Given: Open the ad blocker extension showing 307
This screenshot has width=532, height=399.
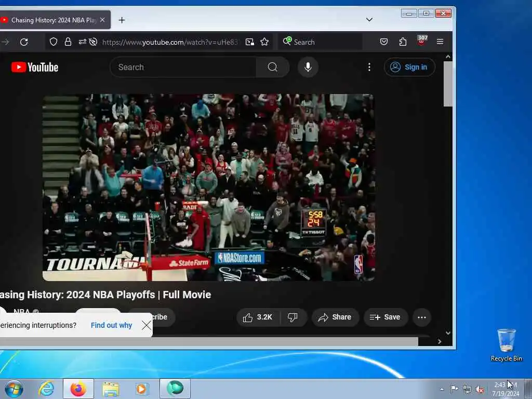Looking at the screenshot, I should point(421,41).
